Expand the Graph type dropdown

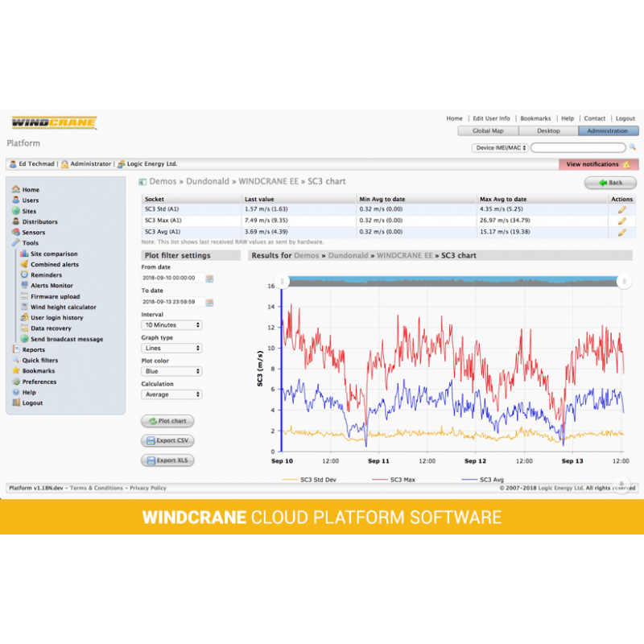click(171, 349)
